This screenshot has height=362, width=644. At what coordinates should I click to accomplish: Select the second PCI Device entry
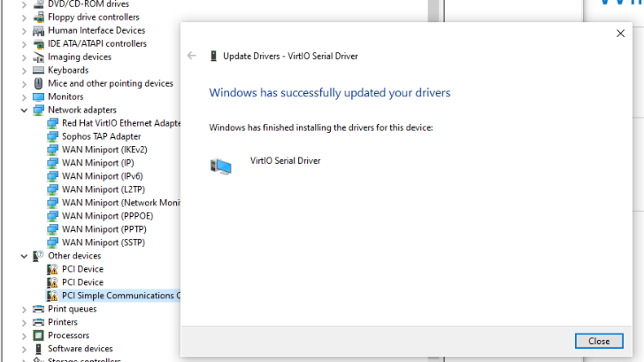82,282
